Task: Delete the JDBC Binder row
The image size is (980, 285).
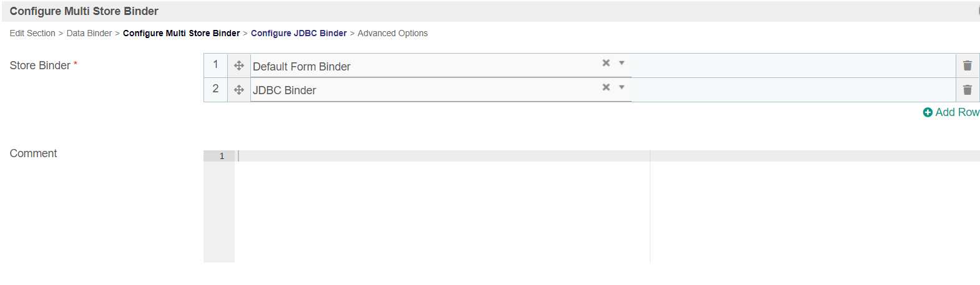Action: [x=967, y=90]
